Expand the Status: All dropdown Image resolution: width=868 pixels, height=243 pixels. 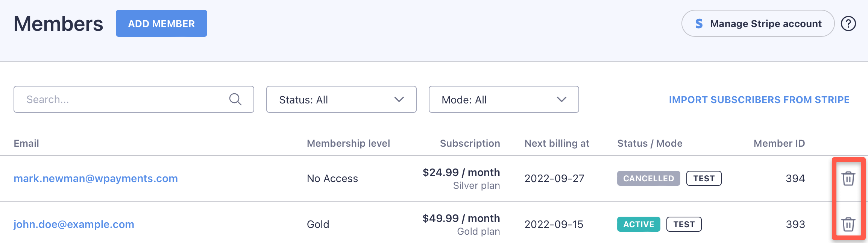341,99
